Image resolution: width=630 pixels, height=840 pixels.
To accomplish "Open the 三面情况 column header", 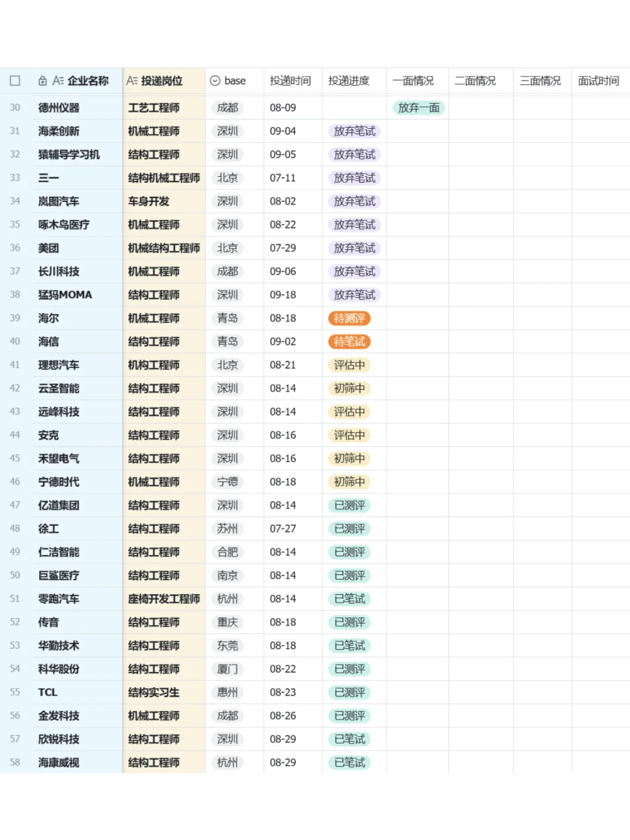I will pyautogui.click(x=542, y=81).
